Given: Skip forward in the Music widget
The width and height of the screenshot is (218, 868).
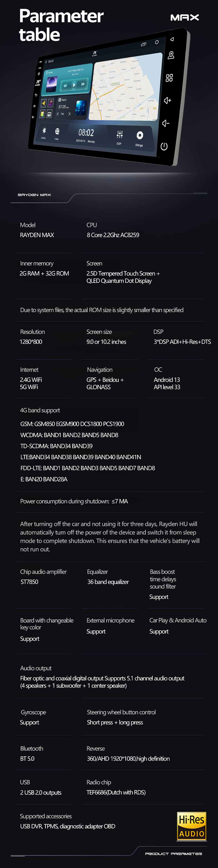Looking at the screenshot, I should pos(83,84).
